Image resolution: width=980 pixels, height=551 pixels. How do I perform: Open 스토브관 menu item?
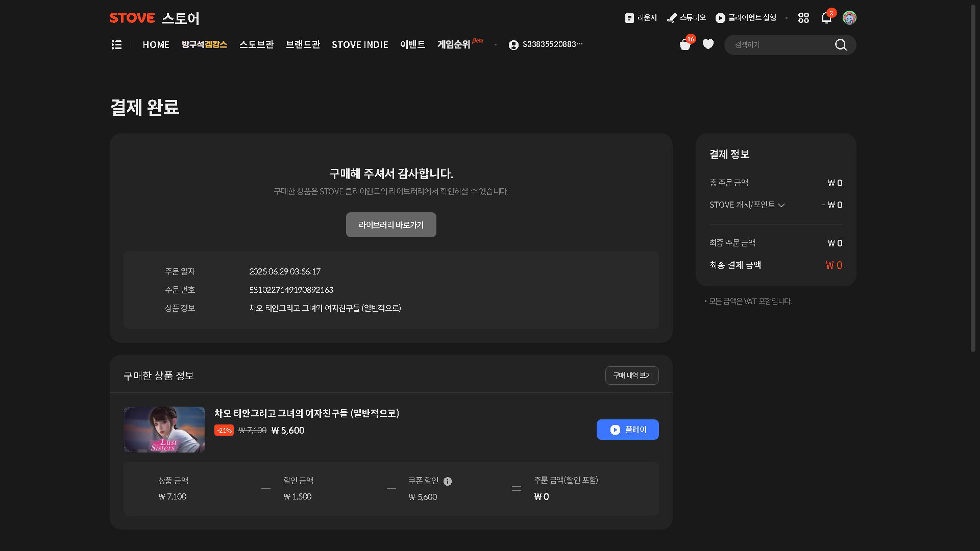coord(256,45)
